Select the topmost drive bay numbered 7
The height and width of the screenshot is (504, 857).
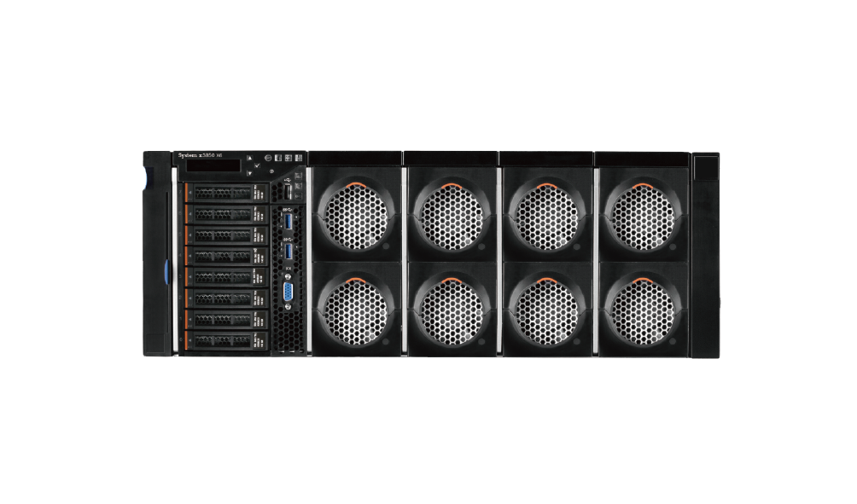pos(227,193)
